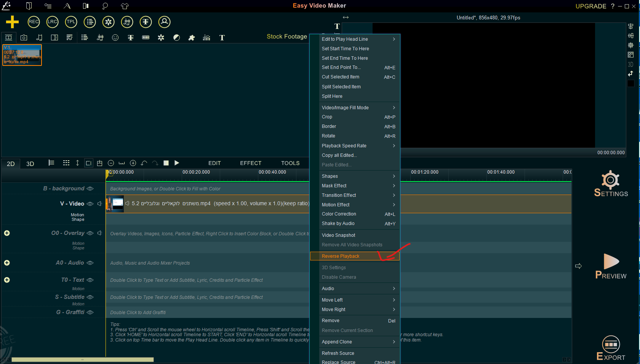The width and height of the screenshot is (640, 364).
Task: Open the LRC lyric tool
Action: [x=52, y=22]
